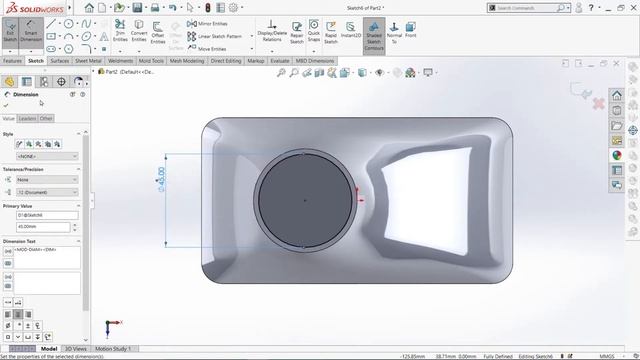The height and width of the screenshot is (360, 640).
Task: Collapse the Dimension Text section
Action: (x=78, y=241)
